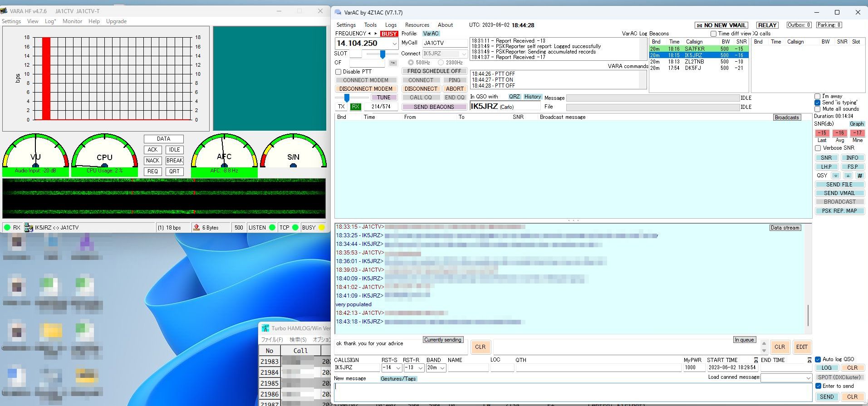This screenshot has height=406, width=868.
Task: Adjust the SLOT slider
Action: (383, 54)
